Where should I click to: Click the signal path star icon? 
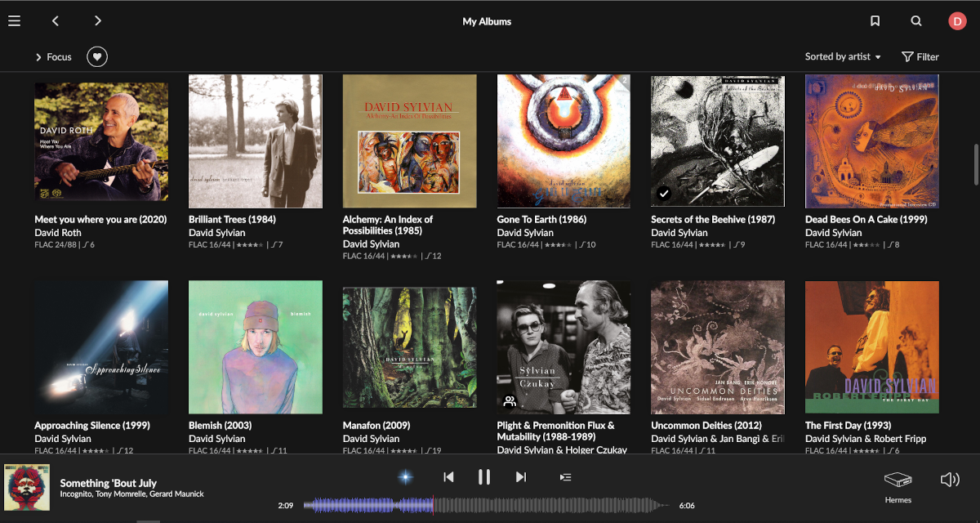pyautogui.click(x=406, y=477)
